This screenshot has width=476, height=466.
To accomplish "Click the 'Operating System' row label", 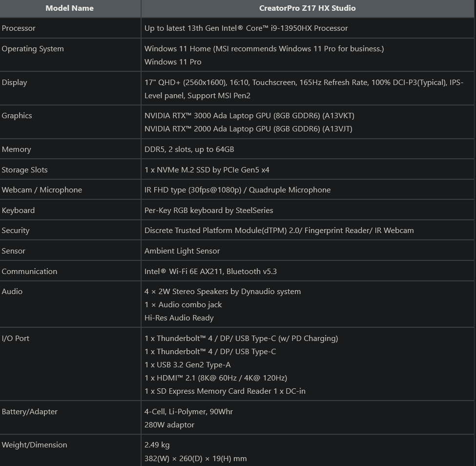I will click(33, 49).
